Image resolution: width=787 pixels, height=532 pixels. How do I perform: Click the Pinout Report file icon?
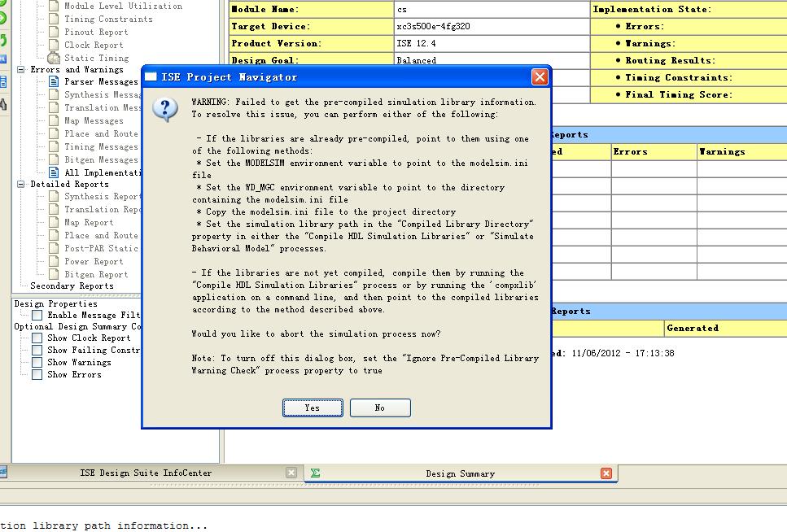[x=54, y=32]
